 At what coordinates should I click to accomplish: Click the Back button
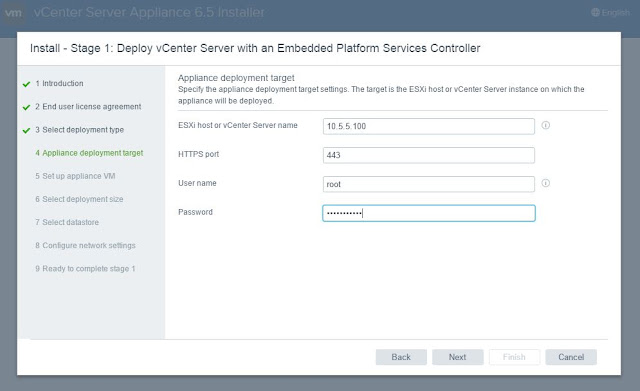pyautogui.click(x=401, y=357)
